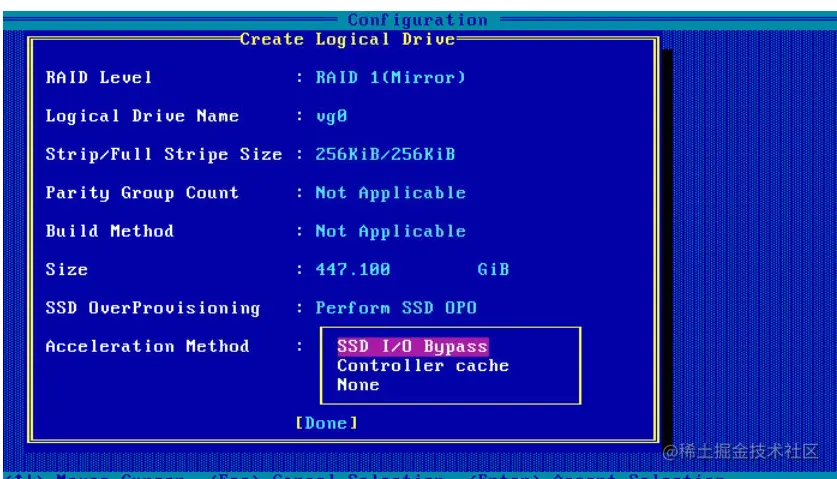This screenshot has height=479, width=837.
Task: Edit the 447.100 size field
Action: pos(353,270)
